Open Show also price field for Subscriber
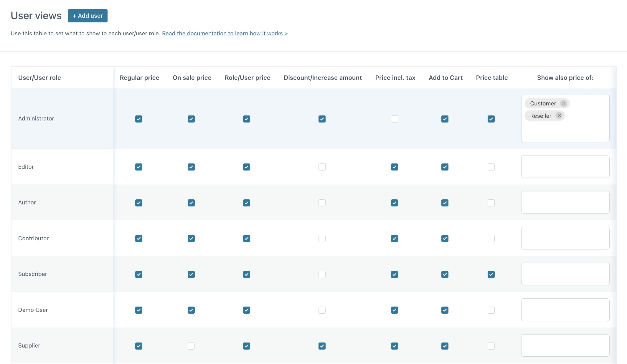 click(x=565, y=274)
